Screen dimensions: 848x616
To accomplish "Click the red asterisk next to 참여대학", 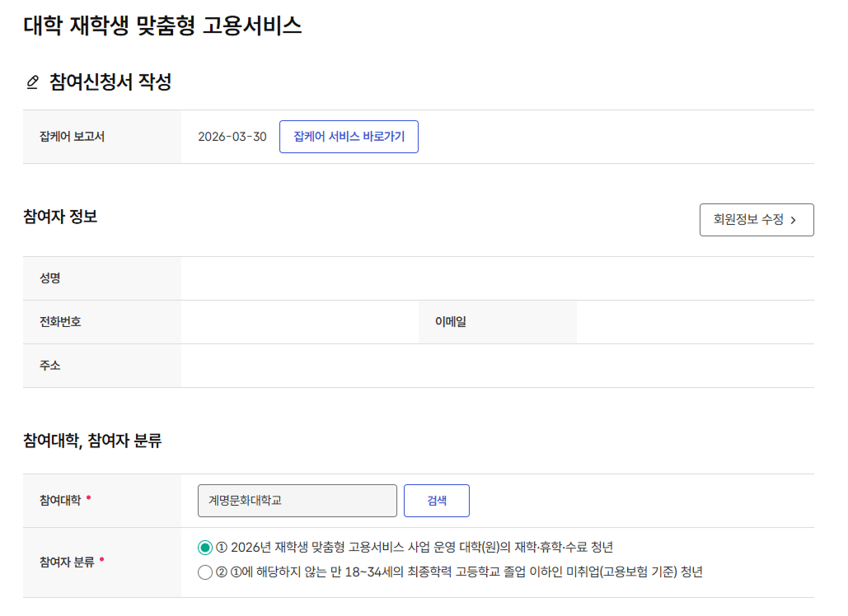I will [x=88, y=498].
